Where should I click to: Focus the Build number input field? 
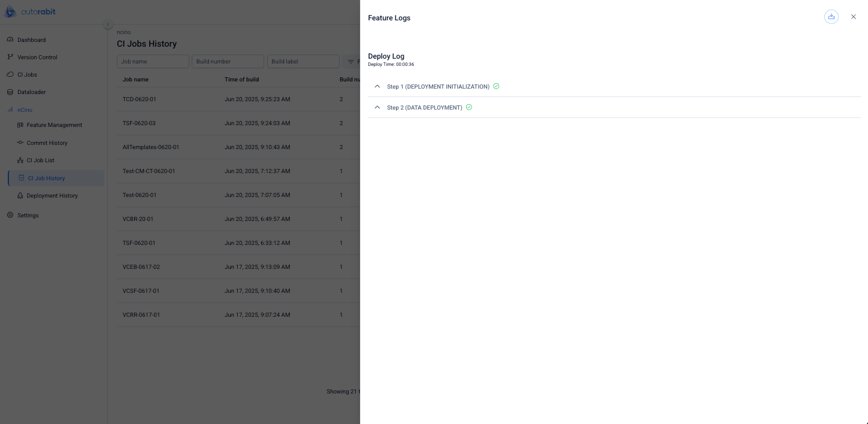point(228,62)
